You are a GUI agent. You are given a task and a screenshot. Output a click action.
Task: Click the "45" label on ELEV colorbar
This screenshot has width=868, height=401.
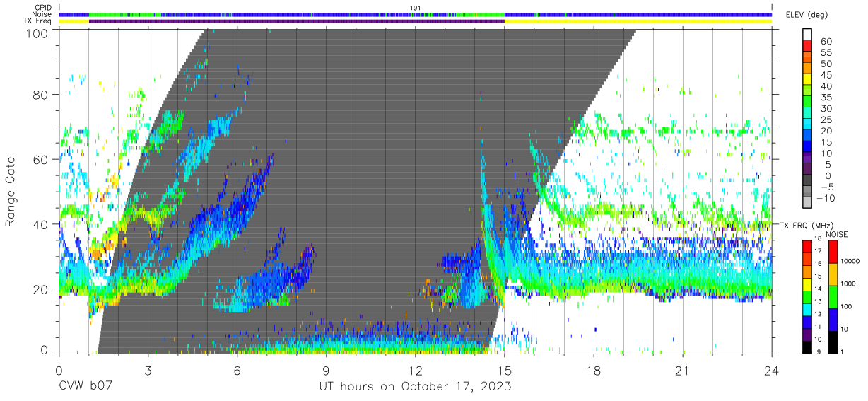pos(826,75)
